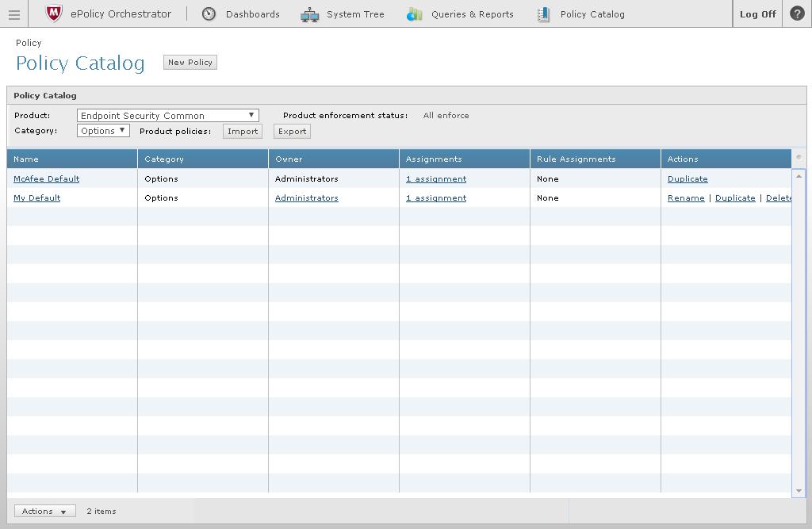Click the table scrollbar up arrow
The image size is (812, 529).
click(x=799, y=176)
